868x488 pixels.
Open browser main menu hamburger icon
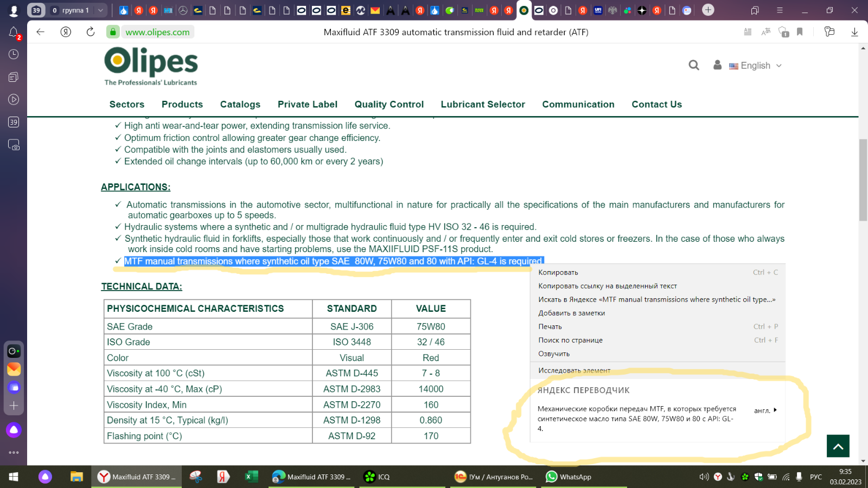780,10
